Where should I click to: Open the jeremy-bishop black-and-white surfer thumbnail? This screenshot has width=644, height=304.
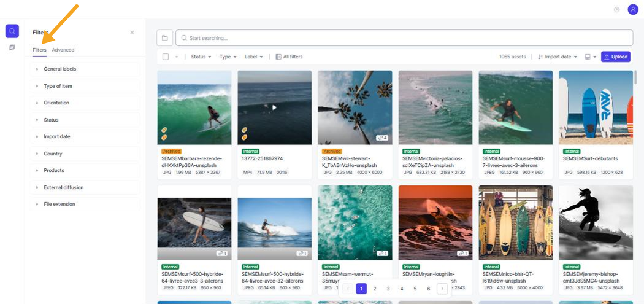(596, 222)
